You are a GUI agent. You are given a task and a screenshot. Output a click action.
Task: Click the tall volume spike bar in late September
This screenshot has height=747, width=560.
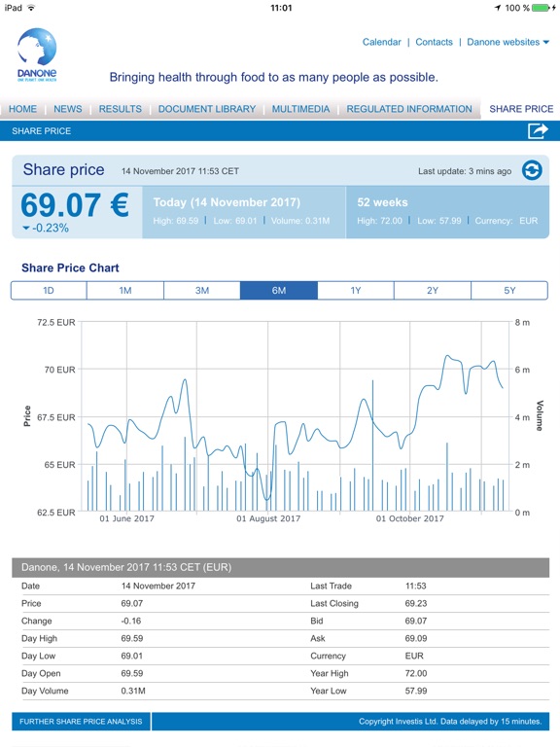(373, 445)
